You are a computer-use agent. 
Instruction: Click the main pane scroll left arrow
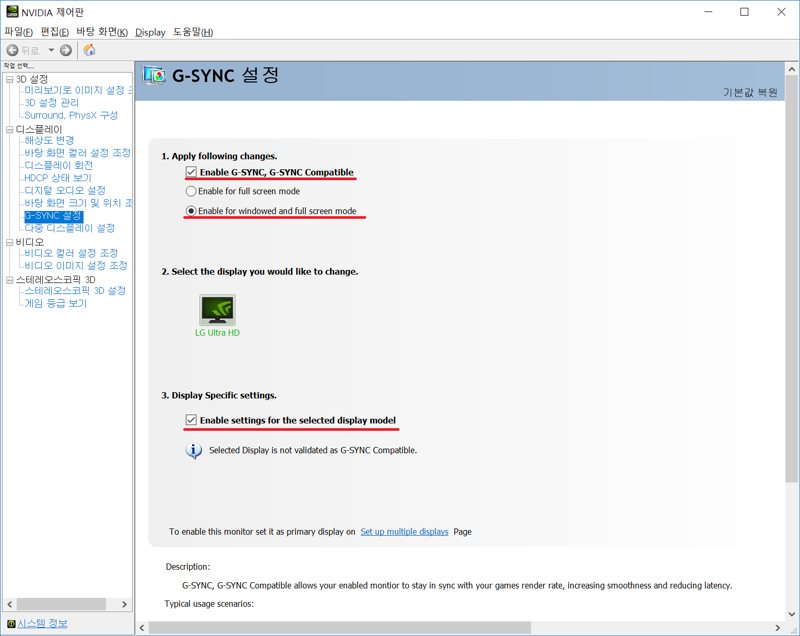point(142,628)
